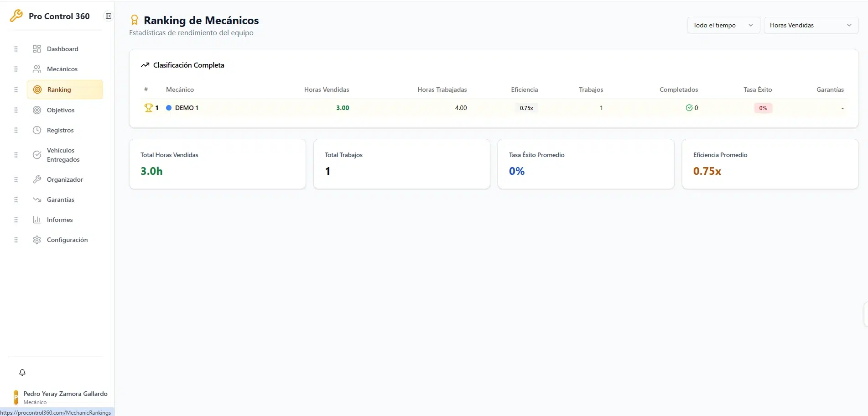Screen dimensions: 868x416
Task: Open the Organizador page
Action: (65, 179)
